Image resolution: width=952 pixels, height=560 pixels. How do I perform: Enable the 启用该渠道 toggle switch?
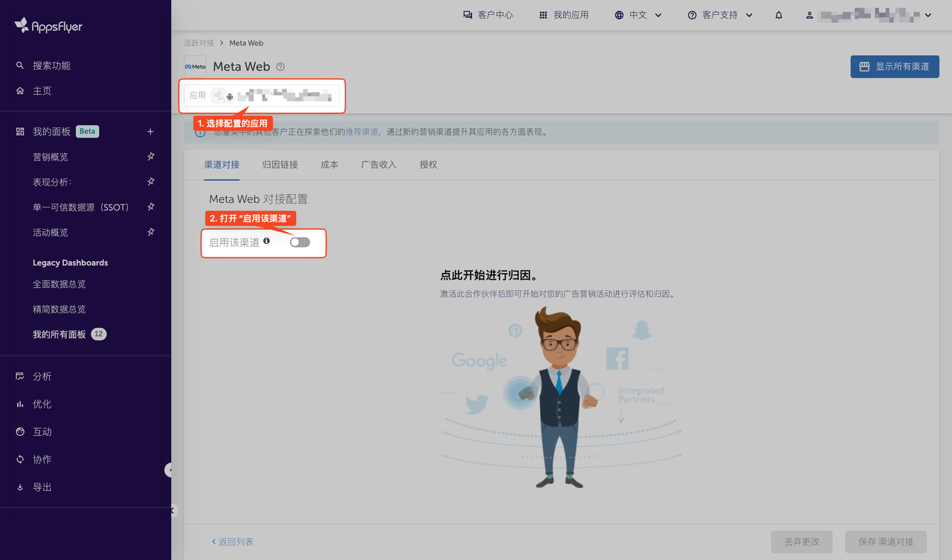(300, 242)
